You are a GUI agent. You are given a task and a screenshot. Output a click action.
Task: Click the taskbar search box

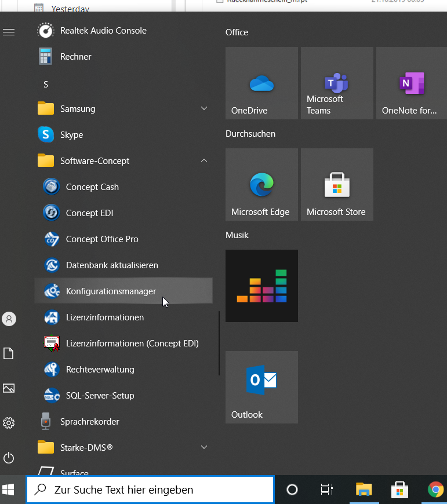[x=150, y=490]
